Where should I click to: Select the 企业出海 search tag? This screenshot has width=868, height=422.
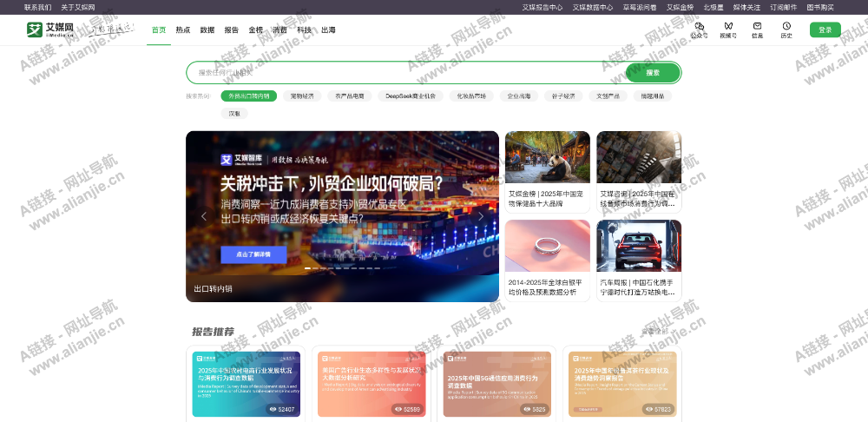[519, 96]
